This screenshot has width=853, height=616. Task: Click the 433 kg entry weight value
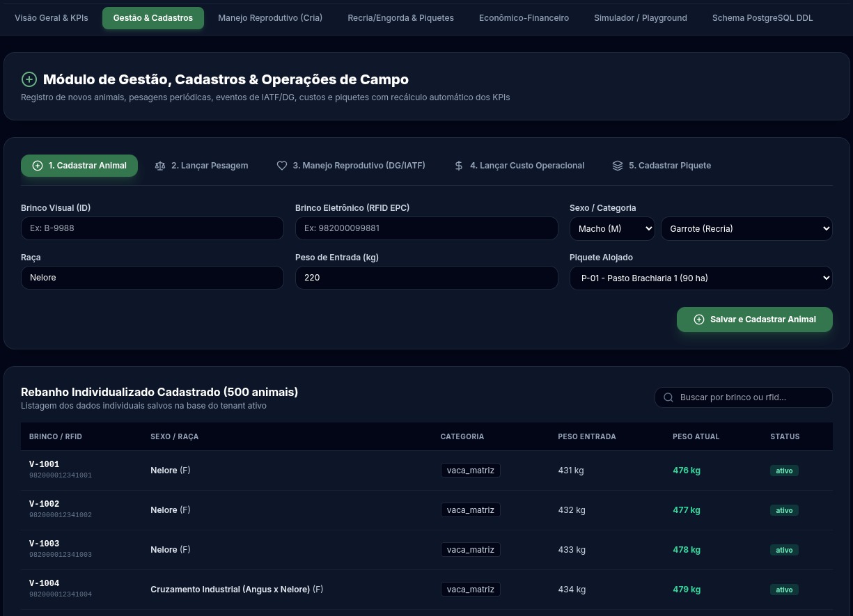(x=572, y=550)
